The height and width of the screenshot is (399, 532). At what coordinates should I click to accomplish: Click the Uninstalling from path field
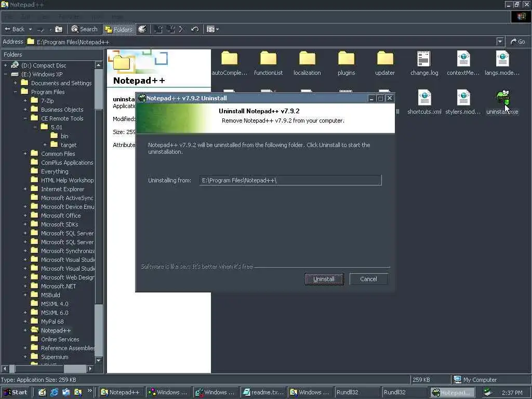(x=290, y=180)
